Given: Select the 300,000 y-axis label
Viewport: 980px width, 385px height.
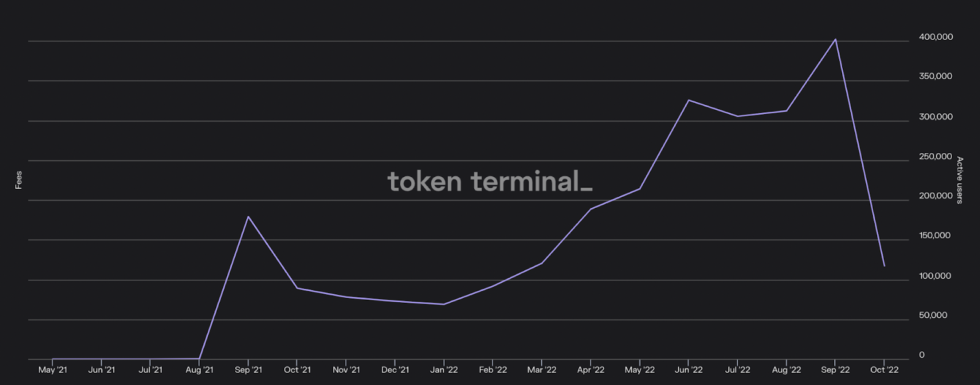Looking at the screenshot, I should 935,117.
